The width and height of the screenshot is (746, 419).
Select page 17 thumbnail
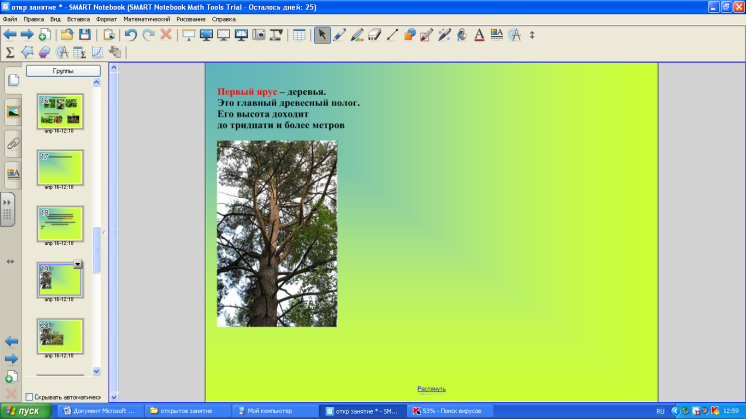point(60,168)
